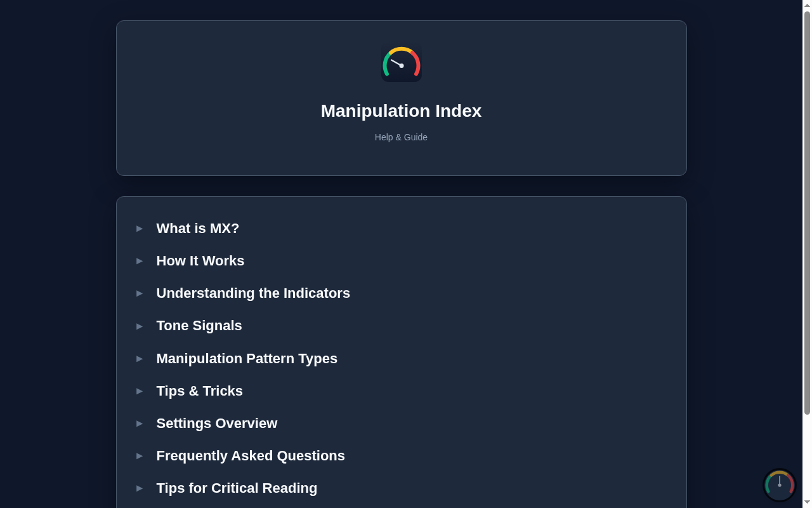Expand the Settings Overview section
This screenshot has width=812, height=508.
216,424
